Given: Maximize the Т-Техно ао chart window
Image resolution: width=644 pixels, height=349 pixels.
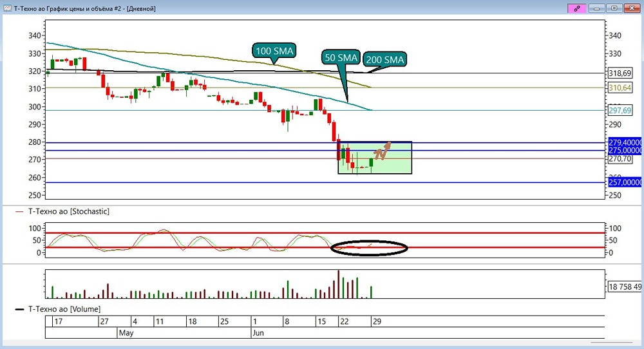Looking at the screenshot, I should pyautogui.click(x=614, y=8).
